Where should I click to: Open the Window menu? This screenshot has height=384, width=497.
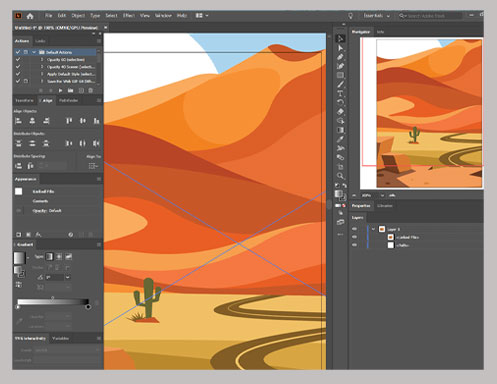pos(163,16)
